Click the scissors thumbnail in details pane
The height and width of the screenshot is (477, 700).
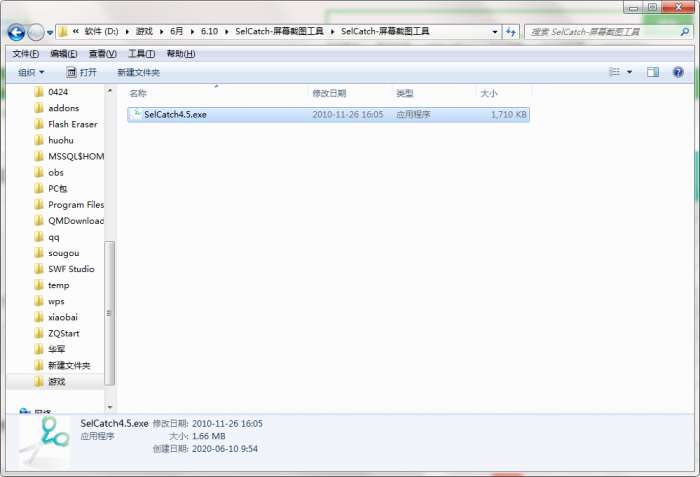(45, 440)
